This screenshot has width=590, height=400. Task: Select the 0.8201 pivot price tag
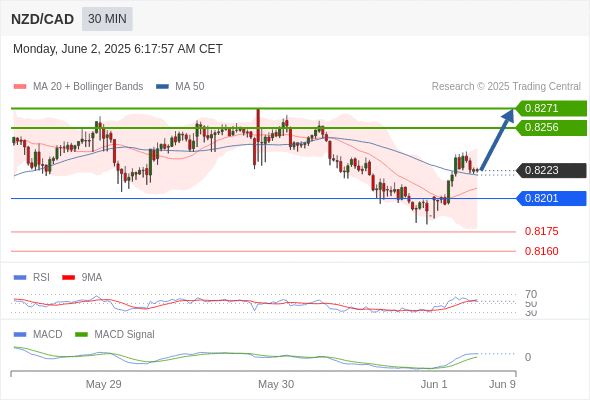click(x=551, y=198)
